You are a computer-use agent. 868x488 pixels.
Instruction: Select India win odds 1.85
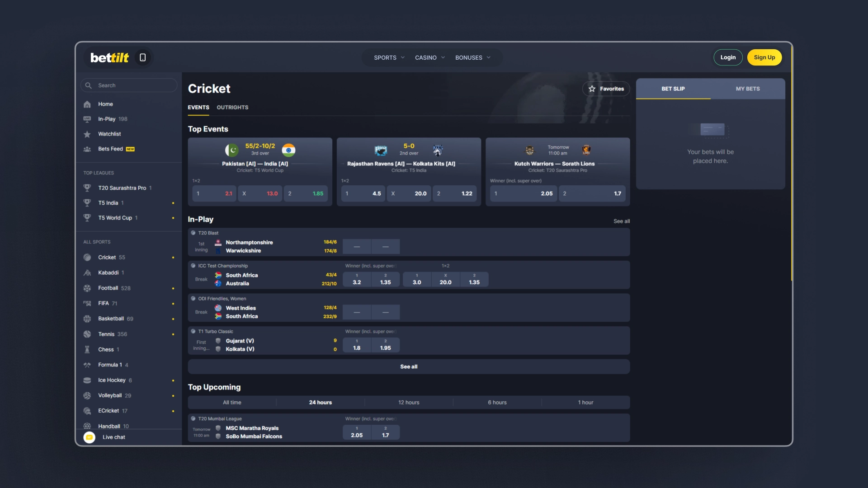point(306,194)
